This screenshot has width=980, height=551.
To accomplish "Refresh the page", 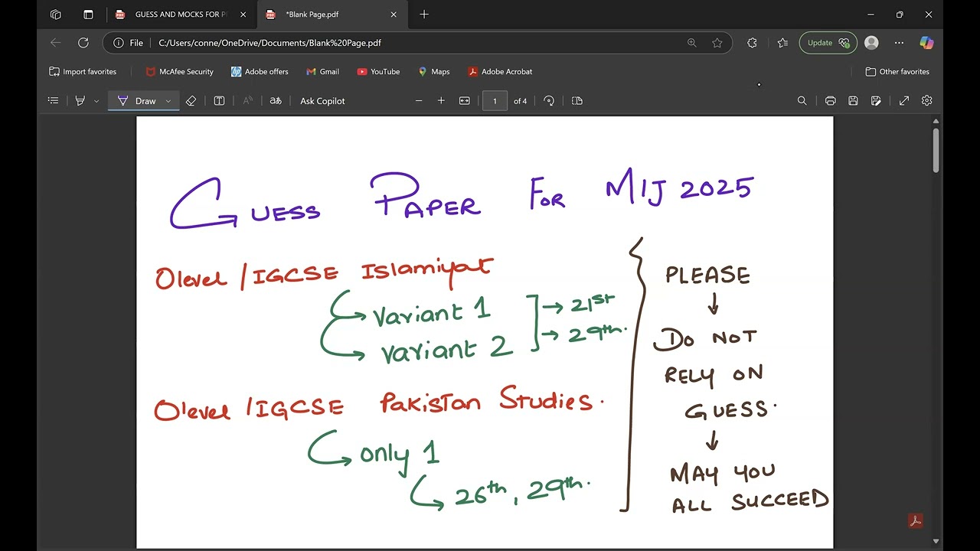I will click(x=83, y=43).
